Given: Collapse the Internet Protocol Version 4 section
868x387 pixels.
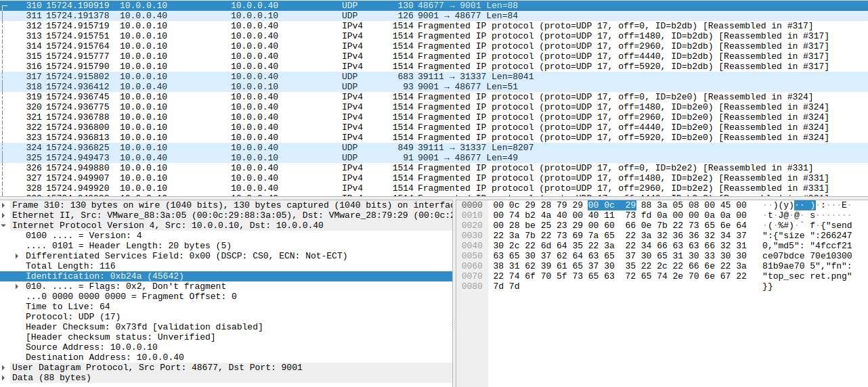Looking at the screenshot, I should click(x=5, y=225).
